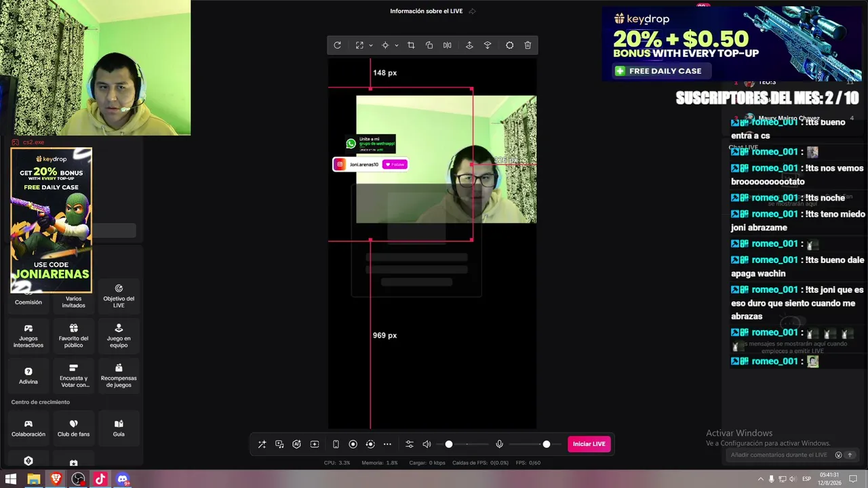Image resolution: width=868 pixels, height=488 pixels.
Task: Click the send comment arrow button
Action: point(850,455)
